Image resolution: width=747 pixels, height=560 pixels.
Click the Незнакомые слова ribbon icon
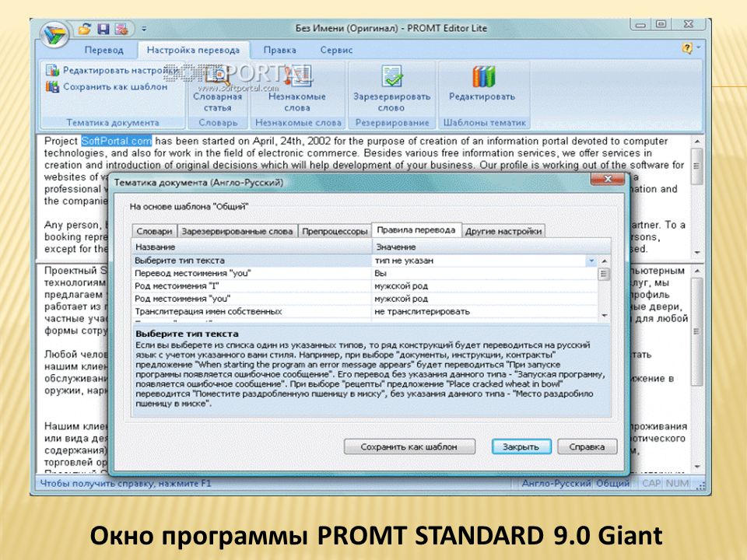pyautogui.click(x=296, y=89)
